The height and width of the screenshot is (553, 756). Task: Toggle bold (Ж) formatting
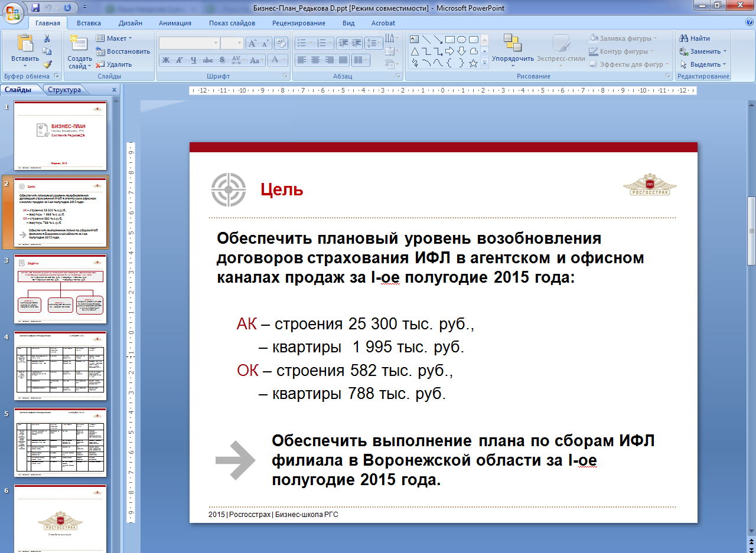tap(166, 60)
